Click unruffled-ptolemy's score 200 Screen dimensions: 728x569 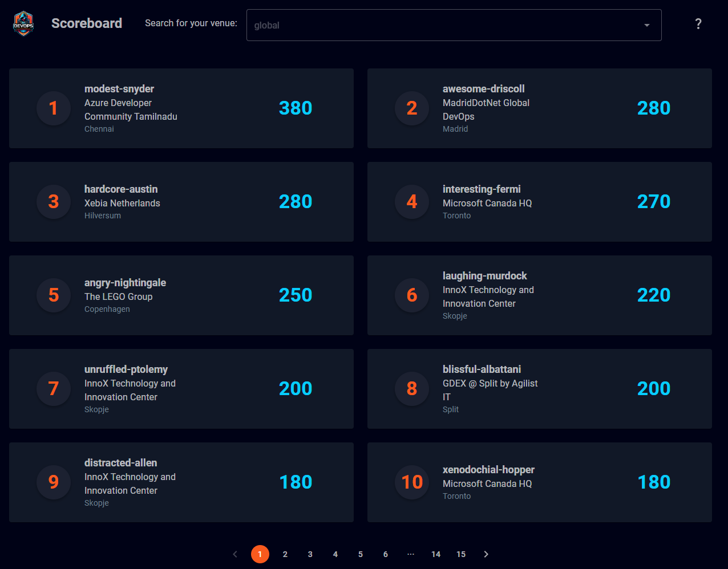click(296, 389)
